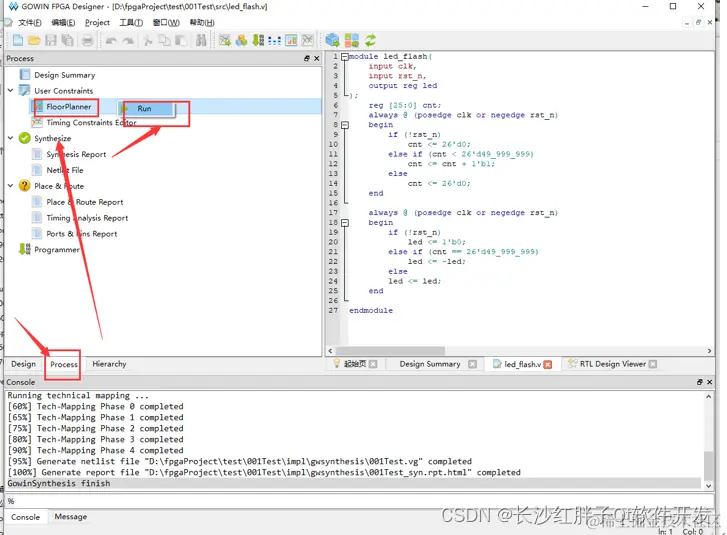727x535 pixels.
Task: Collapse the User Constraints node
Action: [x=11, y=90]
